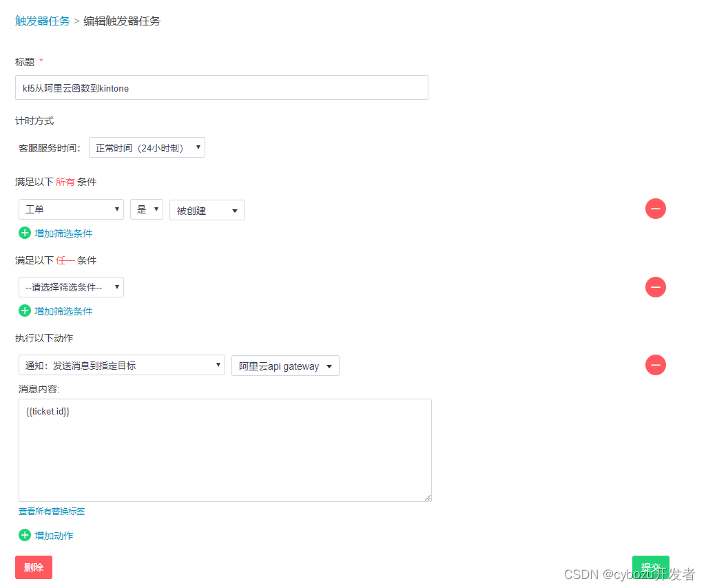
Task: Open the 被创建 value dropdown
Action: click(207, 210)
